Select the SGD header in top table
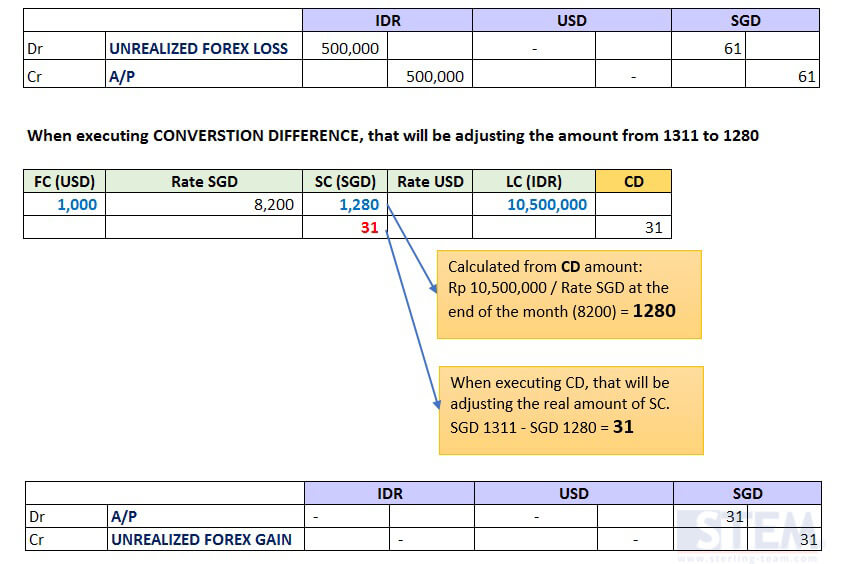 tap(745, 20)
